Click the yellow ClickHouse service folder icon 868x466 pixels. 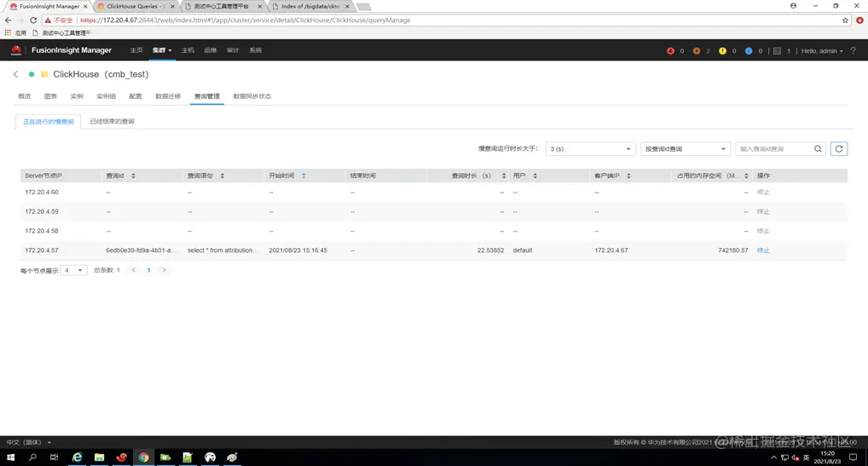44,74
